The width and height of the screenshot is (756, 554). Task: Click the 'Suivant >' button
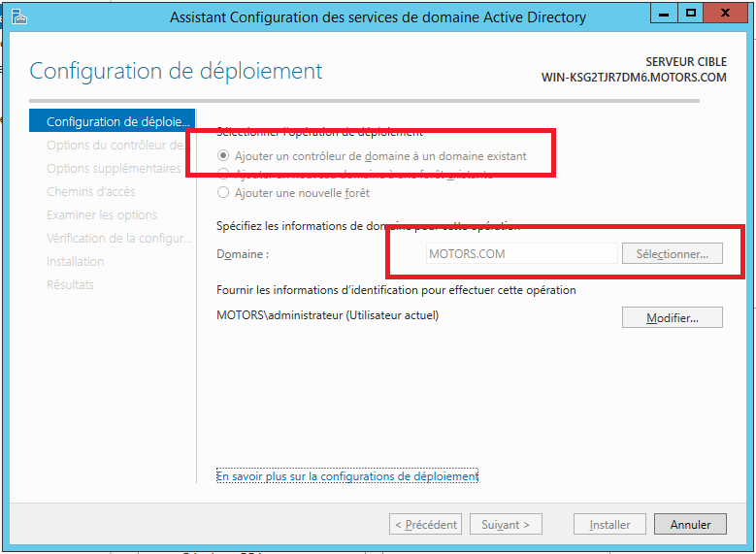click(506, 525)
